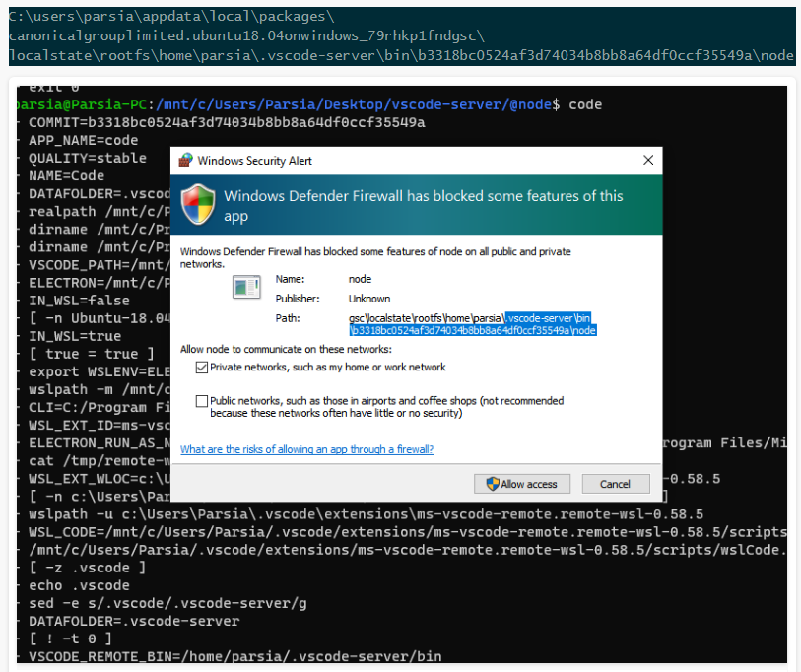This screenshot has height=672, width=801.
Task: Click the 'Name:' label in dialog
Action: click(x=290, y=279)
